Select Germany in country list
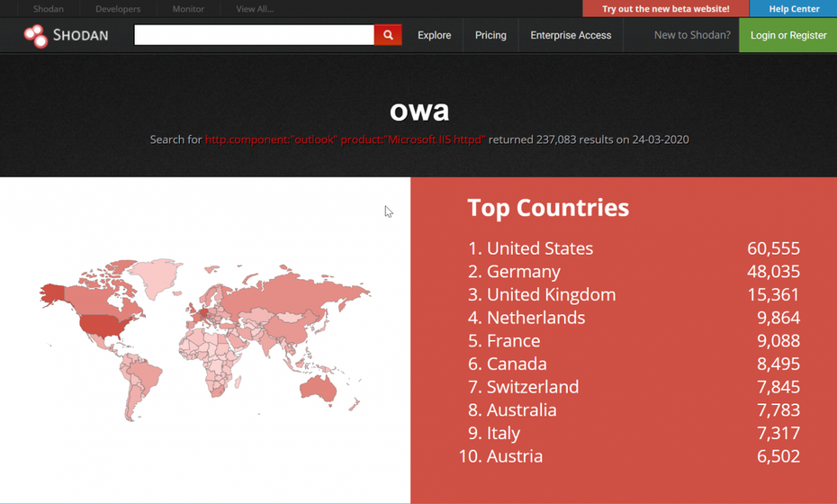This screenshot has width=837, height=504. (x=523, y=272)
